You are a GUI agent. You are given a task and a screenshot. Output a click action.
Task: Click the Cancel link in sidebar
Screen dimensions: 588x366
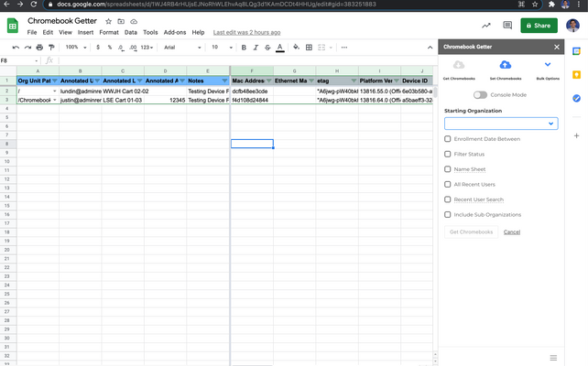(x=512, y=232)
